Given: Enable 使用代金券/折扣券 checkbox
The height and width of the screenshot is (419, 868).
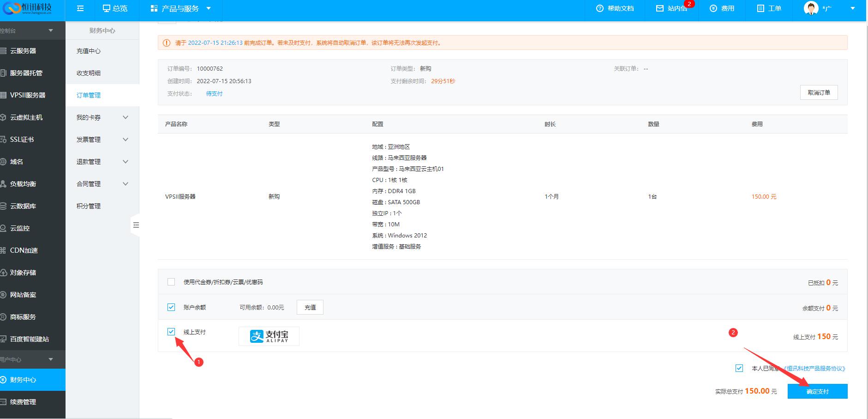Looking at the screenshot, I should pos(171,282).
